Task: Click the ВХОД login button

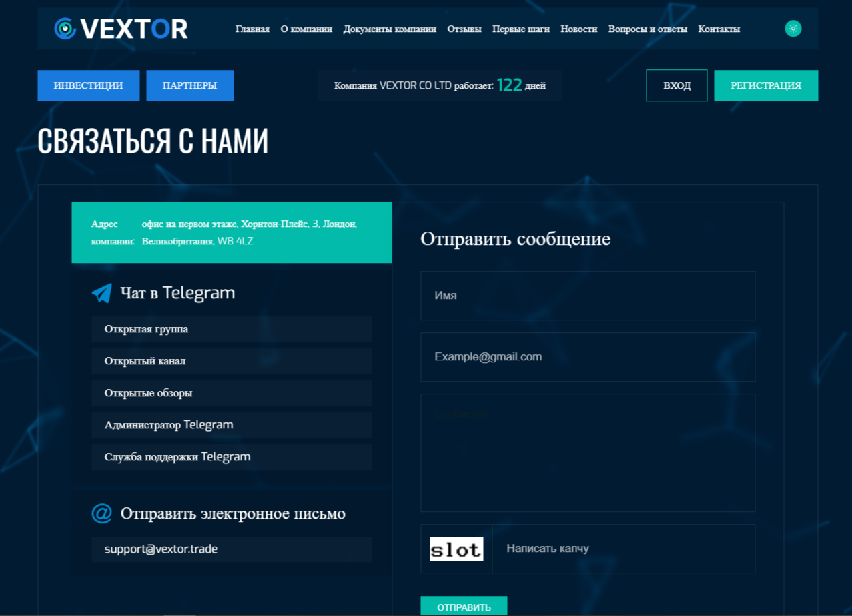Action: click(677, 85)
